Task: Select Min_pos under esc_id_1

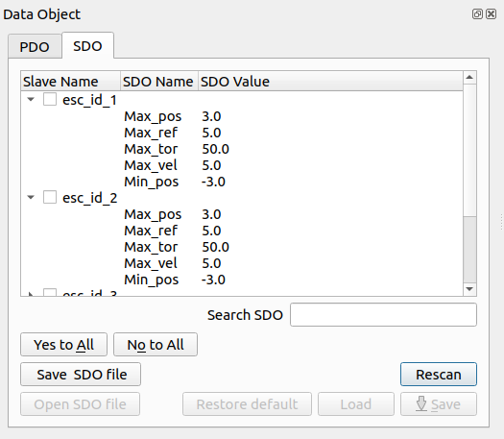Action: click(152, 182)
